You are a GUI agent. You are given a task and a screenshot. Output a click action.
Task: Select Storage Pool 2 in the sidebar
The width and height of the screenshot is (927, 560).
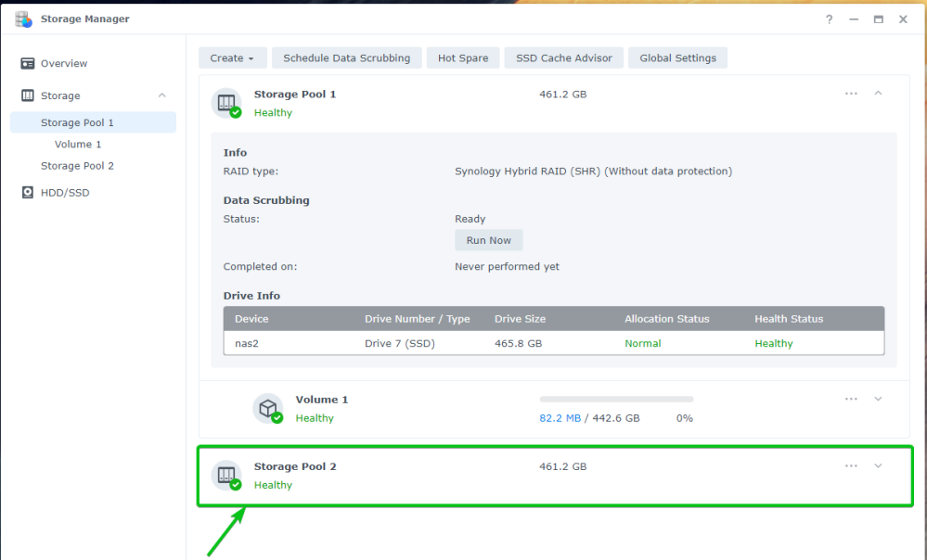click(x=77, y=166)
